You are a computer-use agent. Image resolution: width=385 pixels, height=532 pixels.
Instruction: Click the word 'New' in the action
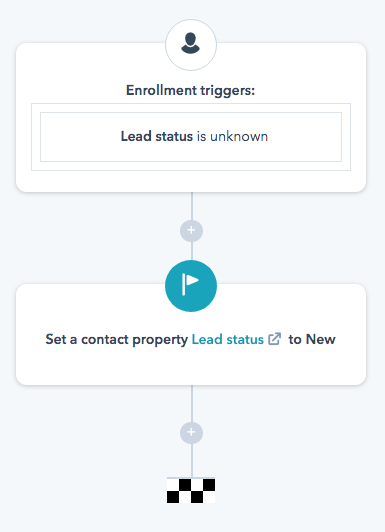[321, 339]
